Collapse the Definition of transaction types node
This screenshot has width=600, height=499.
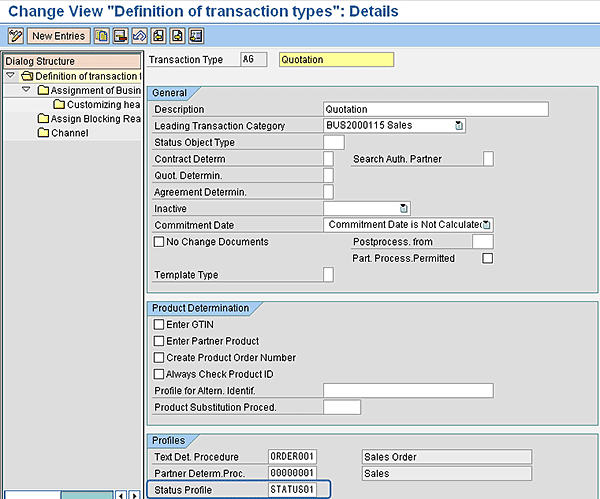point(11,76)
